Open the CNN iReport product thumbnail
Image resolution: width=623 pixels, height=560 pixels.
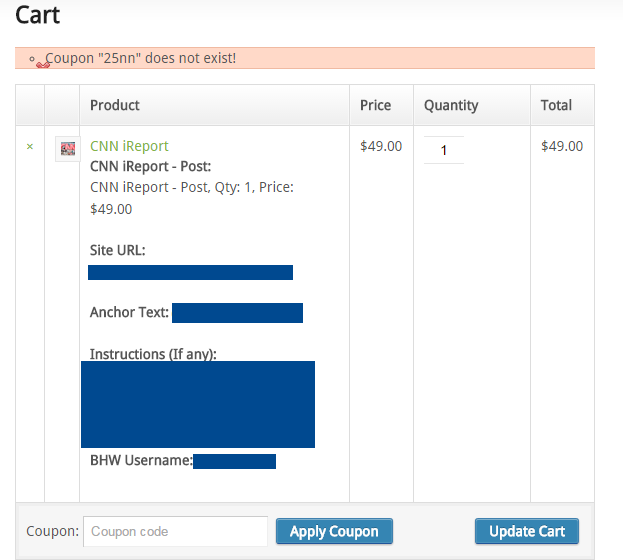pos(68,149)
